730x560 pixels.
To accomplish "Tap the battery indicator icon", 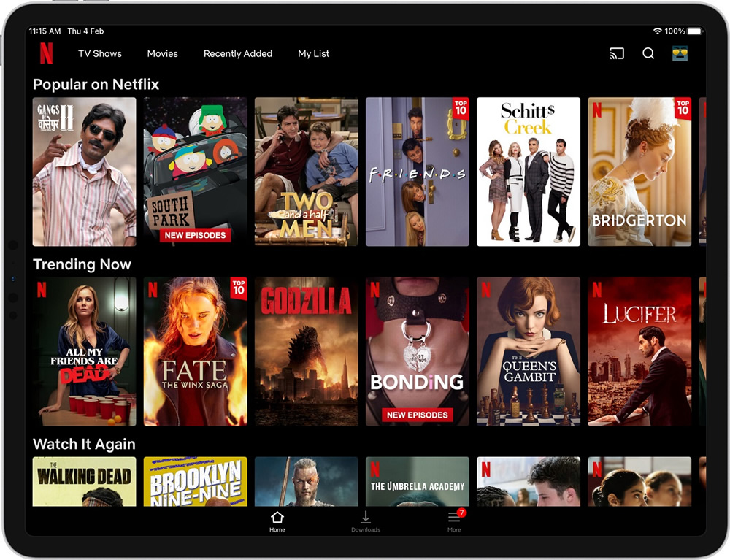I will coord(695,31).
